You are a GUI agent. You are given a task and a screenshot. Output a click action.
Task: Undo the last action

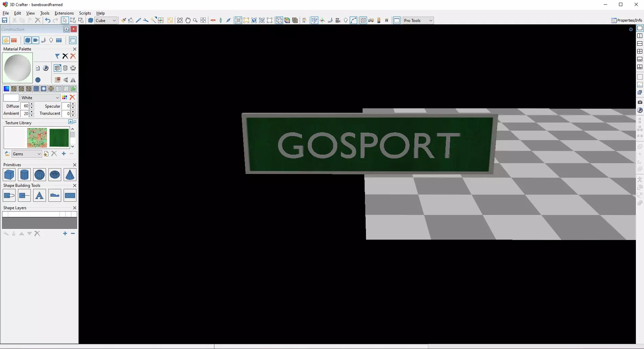pos(48,20)
